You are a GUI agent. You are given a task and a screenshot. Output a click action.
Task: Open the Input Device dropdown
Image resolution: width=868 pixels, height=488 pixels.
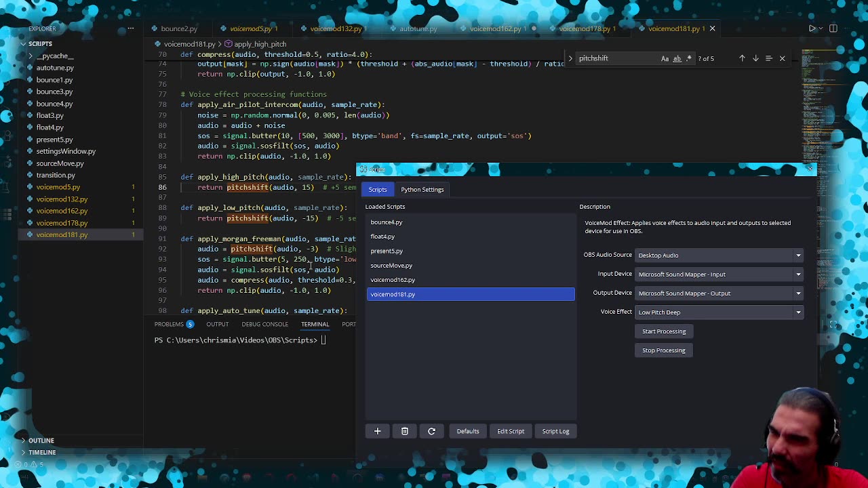click(719, 274)
